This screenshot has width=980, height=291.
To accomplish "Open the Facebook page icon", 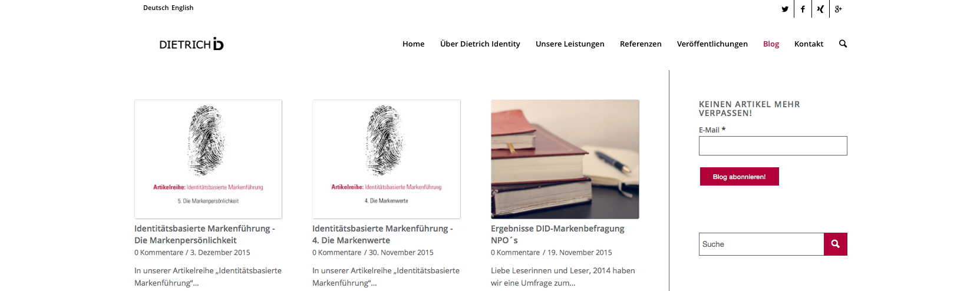I will (803, 9).
